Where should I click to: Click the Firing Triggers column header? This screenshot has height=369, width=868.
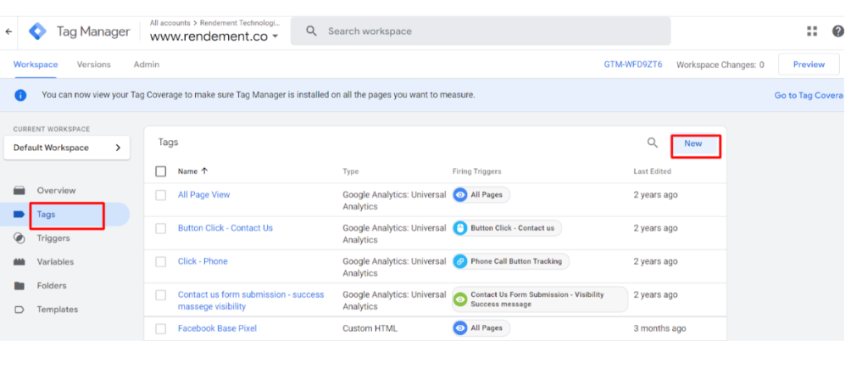coord(476,171)
